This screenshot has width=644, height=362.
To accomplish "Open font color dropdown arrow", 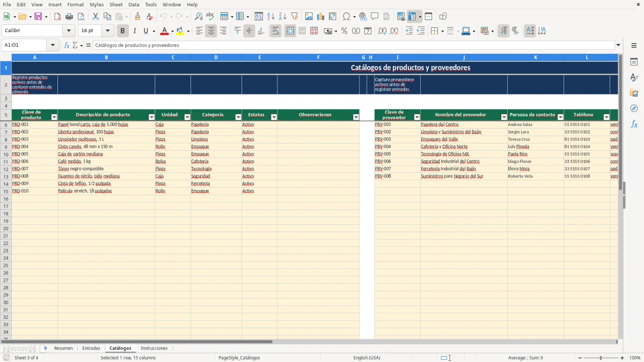I will pos(172,31).
